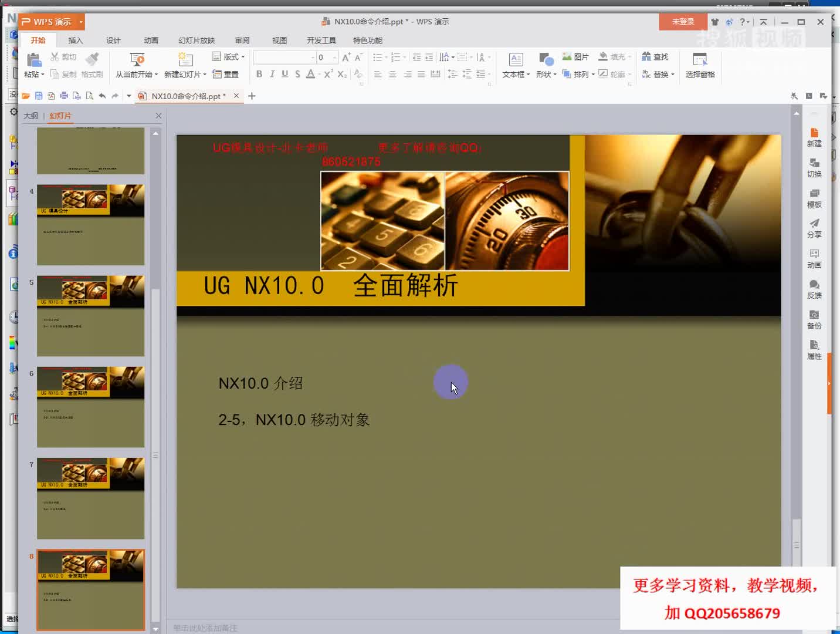This screenshot has height=634, width=840.
Task: Open the Selection Pane (选择窗格)
Action: point(700,65)
